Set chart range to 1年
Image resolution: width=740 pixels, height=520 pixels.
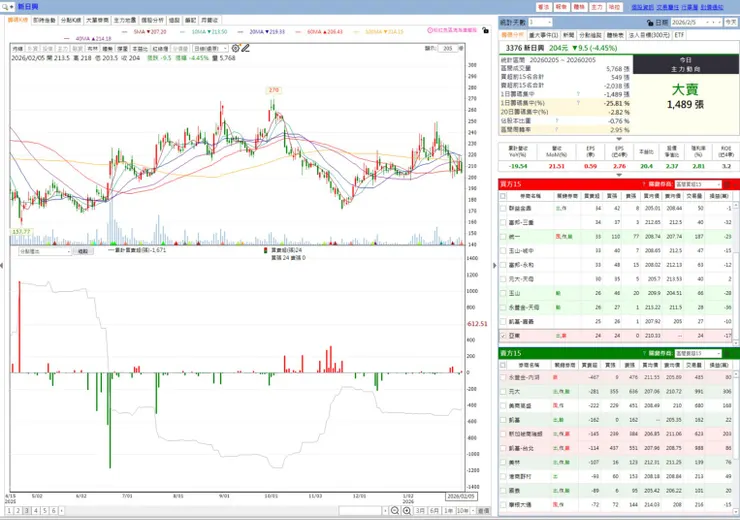click(x=448, y=511)
